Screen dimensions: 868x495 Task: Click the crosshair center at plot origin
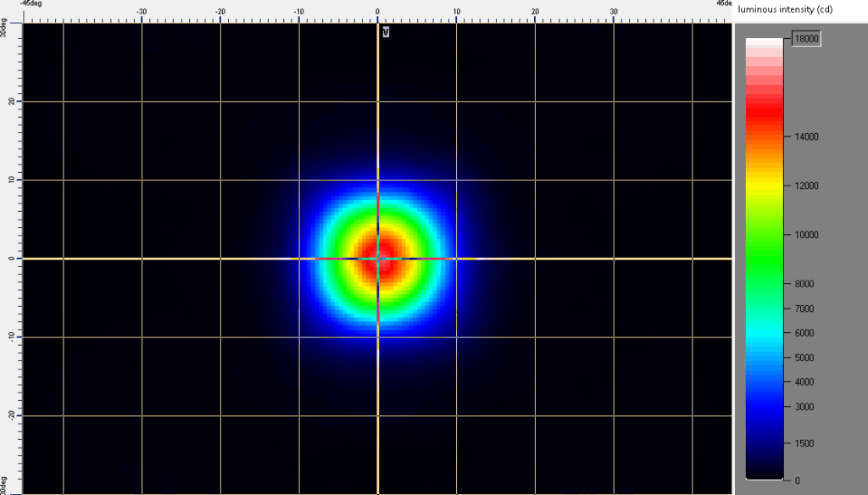coord(377,259)
